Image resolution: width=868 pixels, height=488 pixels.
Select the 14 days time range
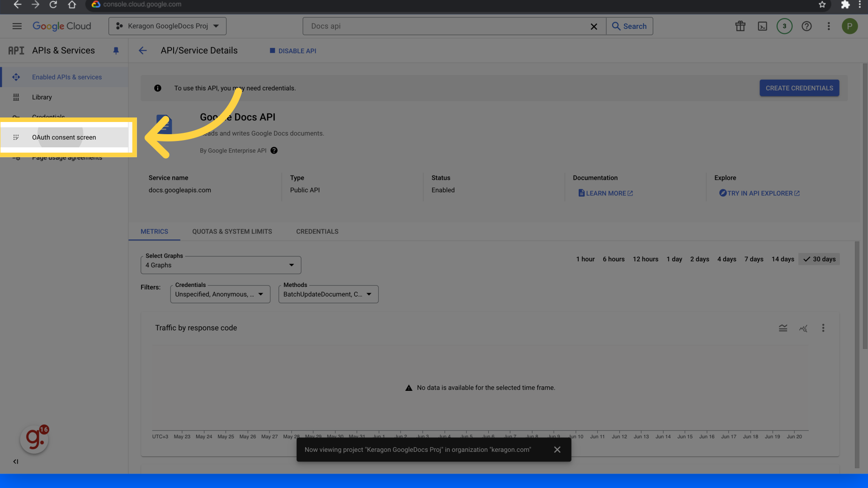(x=783, y=259)
